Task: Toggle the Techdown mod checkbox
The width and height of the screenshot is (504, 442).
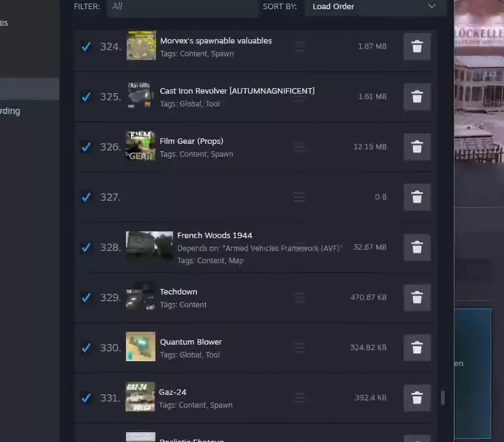Action: (x=86, y=298)
